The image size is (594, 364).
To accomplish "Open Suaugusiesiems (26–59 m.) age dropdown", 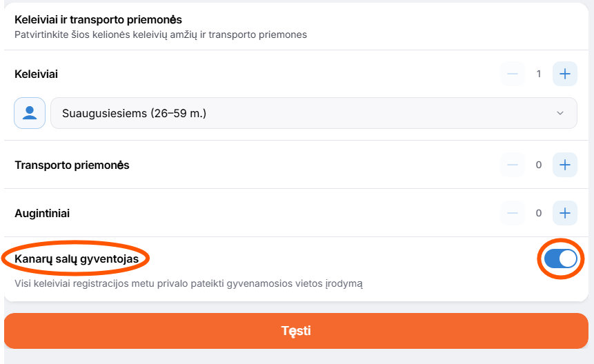I will tap(314, 113).
